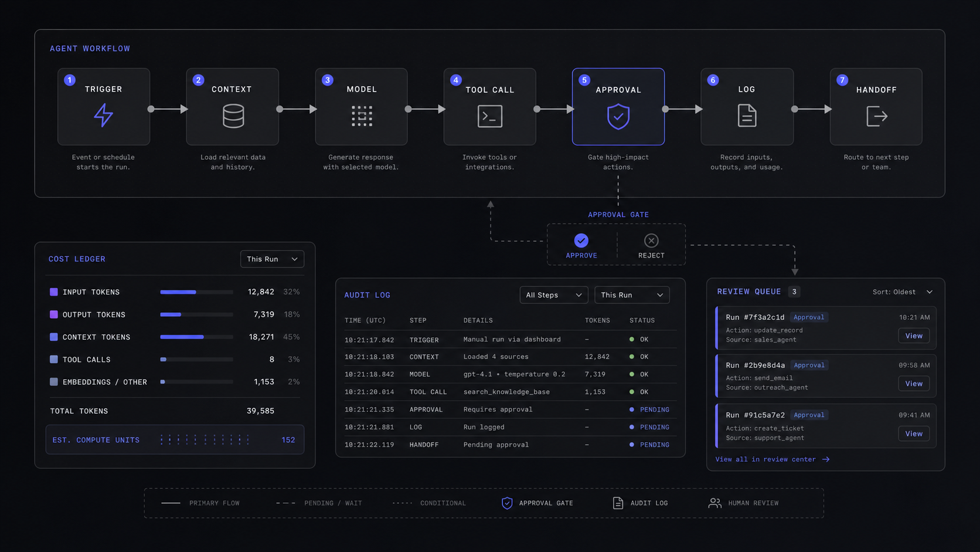The image size is (980, 552).
Task: Click the Approval Gate legend shield icon
Action: (507, 503)
